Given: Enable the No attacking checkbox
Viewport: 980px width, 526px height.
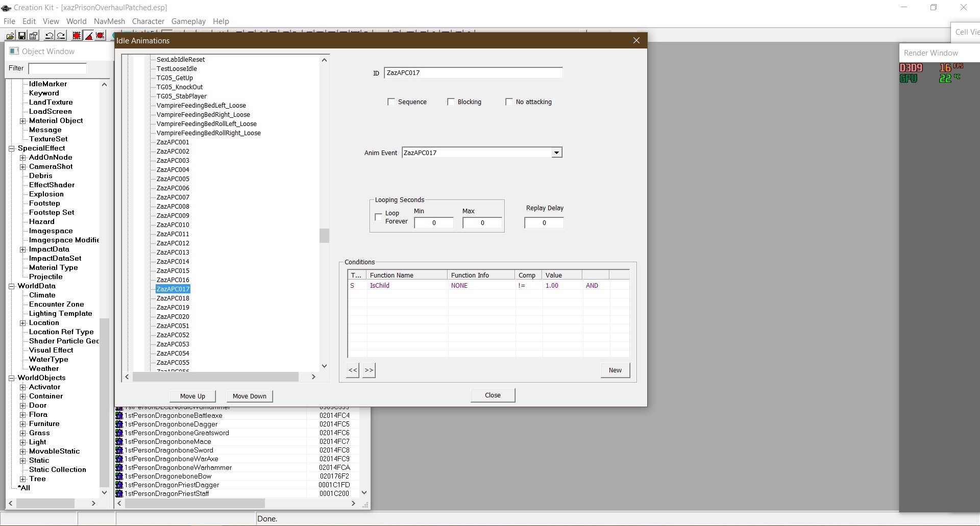Looking at the screenshot, I should click(x=509, y=102).
